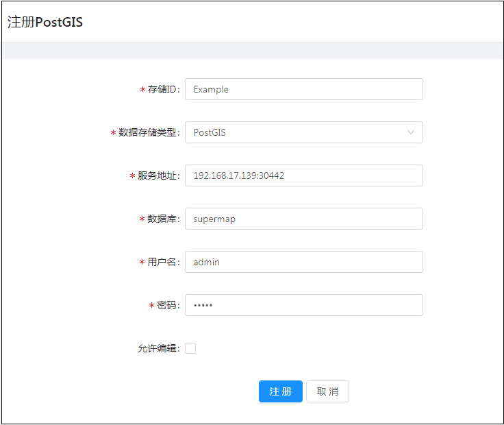This screenshot has width=504, height=425.
Task: Focus the 数据库 field containing supermap
Action: (x=303, y=219)
